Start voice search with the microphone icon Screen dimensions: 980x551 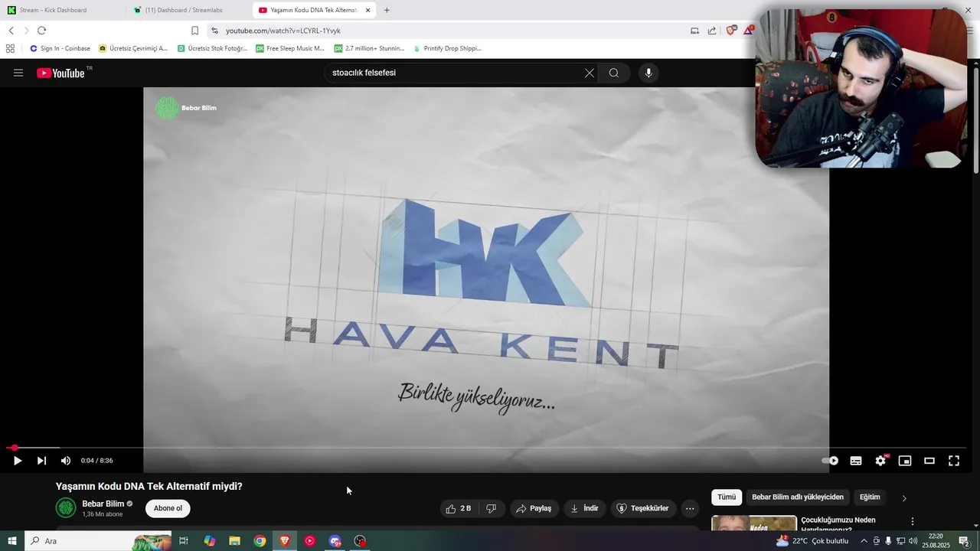[648, 73]
